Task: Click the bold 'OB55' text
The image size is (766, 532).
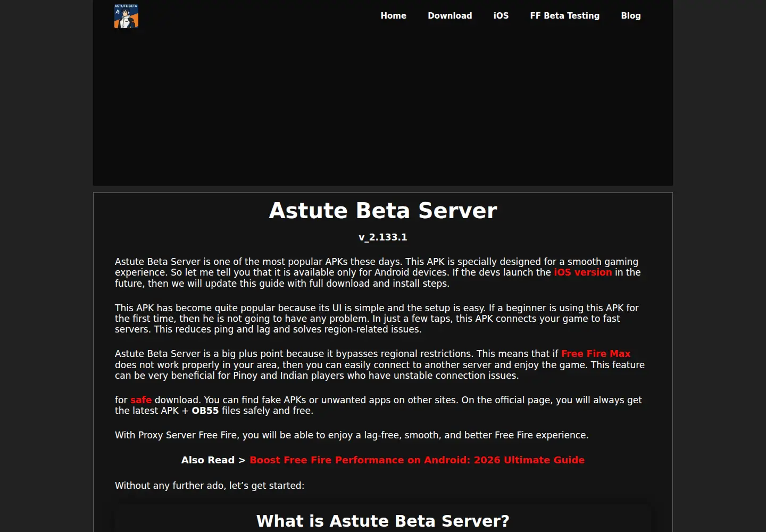Action: click(205, 411)
